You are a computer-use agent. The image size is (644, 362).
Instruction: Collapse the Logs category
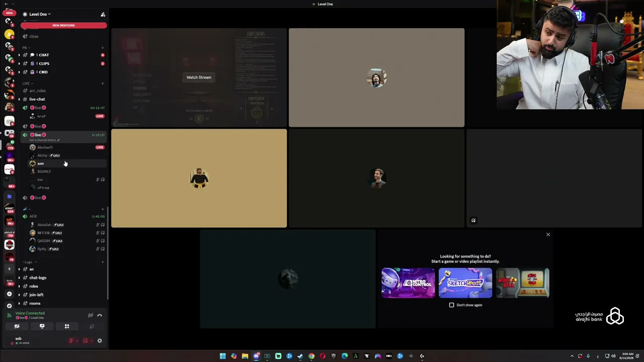[x=29, y=262]
